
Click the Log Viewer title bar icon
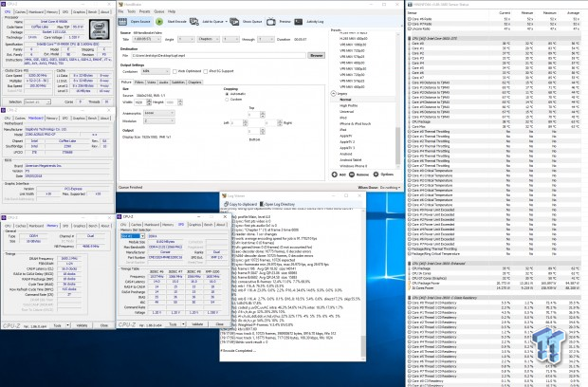[224, 195]
